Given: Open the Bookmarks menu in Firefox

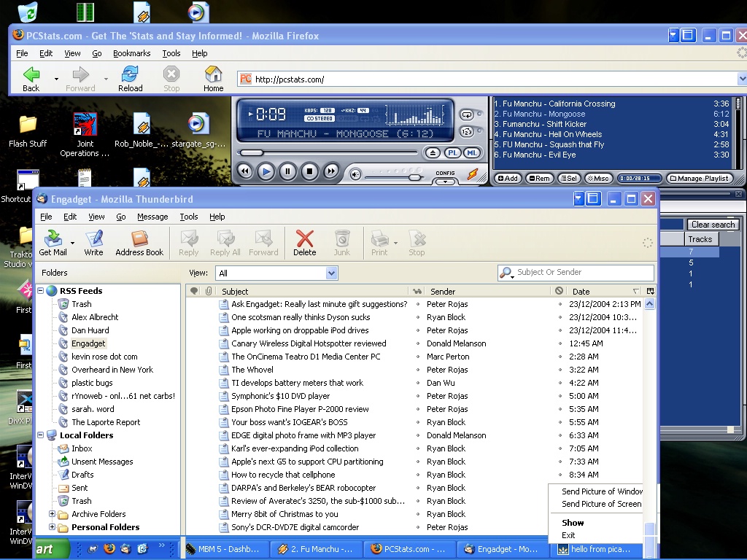Looking at the screenshot, I should click(x=132, y=53).
